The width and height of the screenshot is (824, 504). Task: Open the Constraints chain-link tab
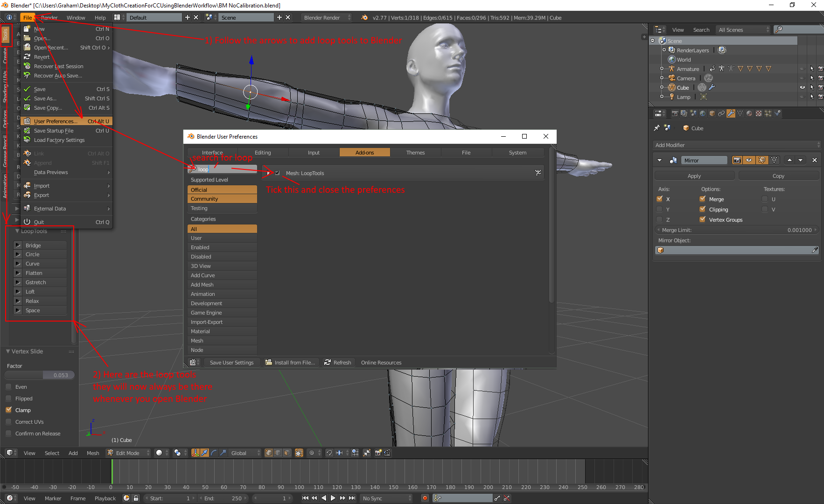tap(721, 113)
